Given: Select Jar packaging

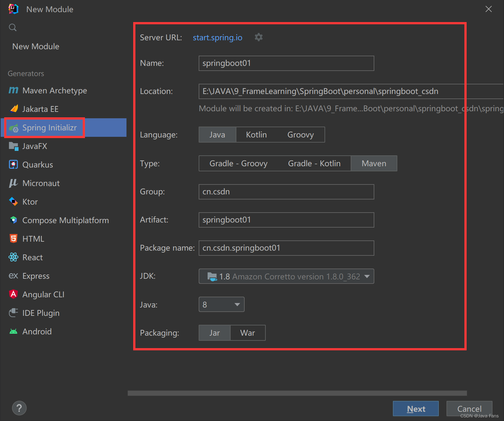Looking at the screenshot, I should 215,333.
